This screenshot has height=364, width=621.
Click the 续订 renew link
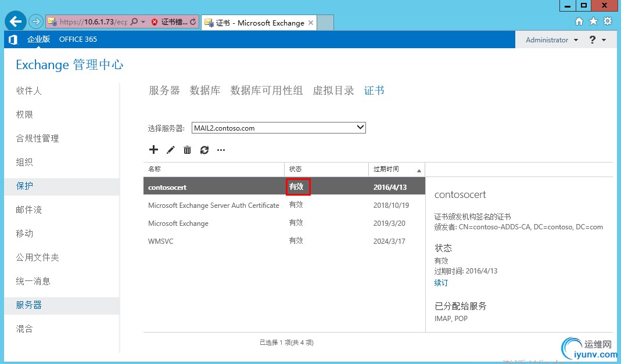[441, 283]
